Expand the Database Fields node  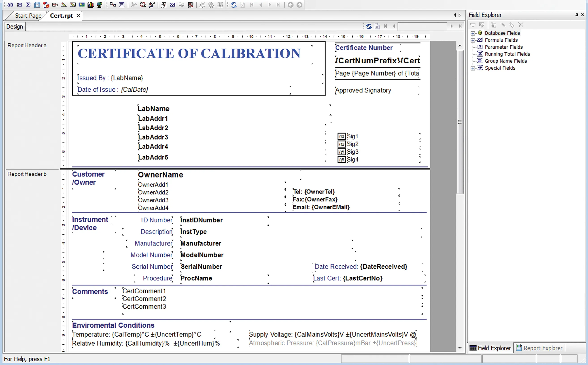tap(473, 33)
